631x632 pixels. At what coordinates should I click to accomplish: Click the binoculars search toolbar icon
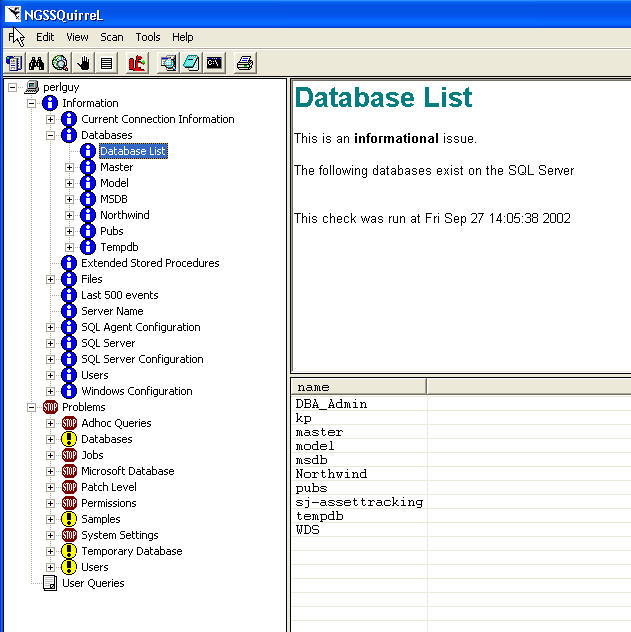tap(36, 63)
